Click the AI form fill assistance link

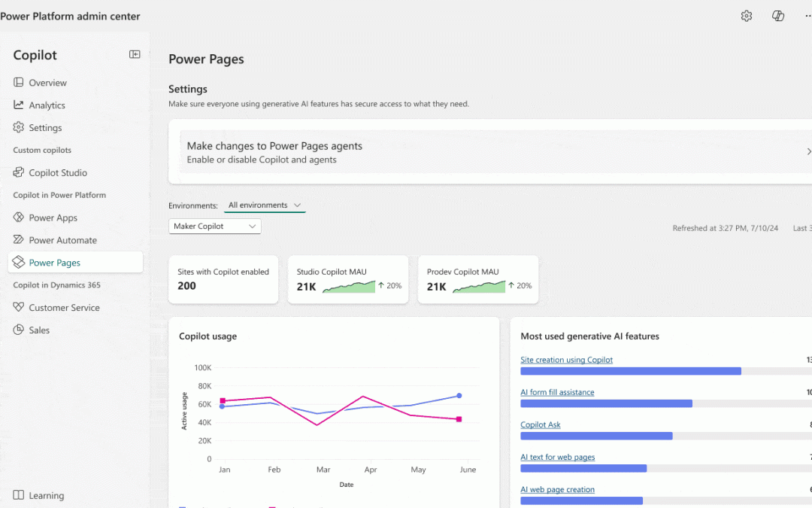(557, 392)
